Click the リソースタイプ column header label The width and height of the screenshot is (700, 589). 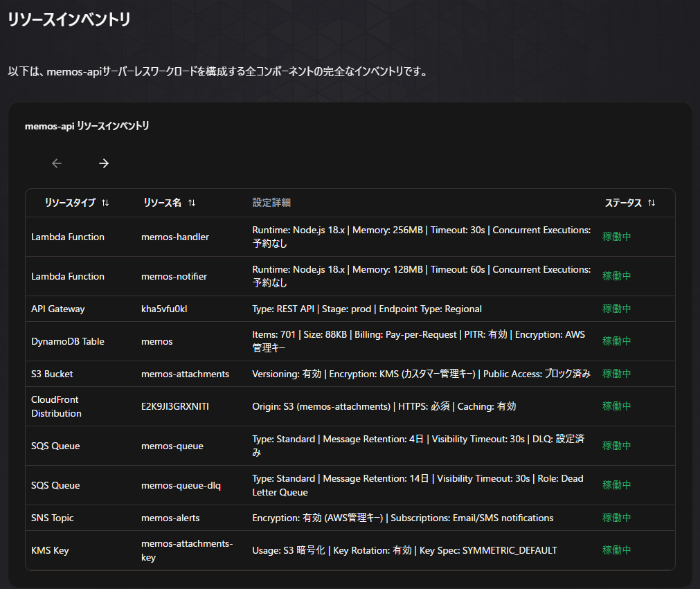point(70,203)
